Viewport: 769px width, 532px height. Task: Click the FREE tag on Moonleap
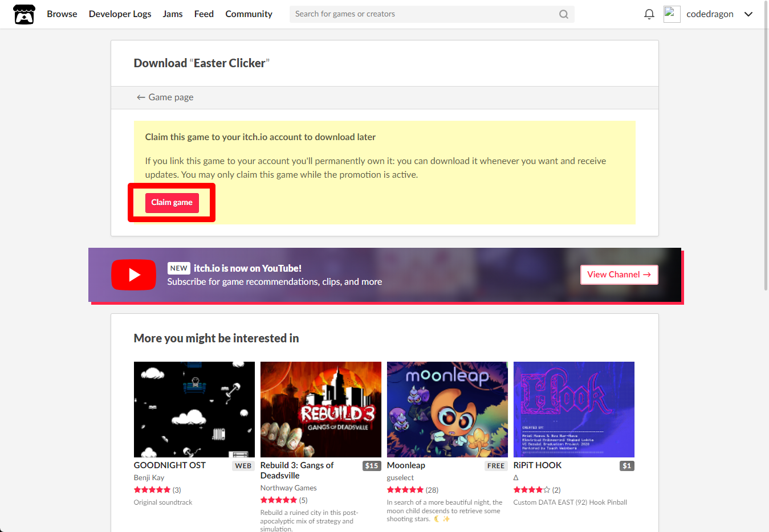(496, 466)
